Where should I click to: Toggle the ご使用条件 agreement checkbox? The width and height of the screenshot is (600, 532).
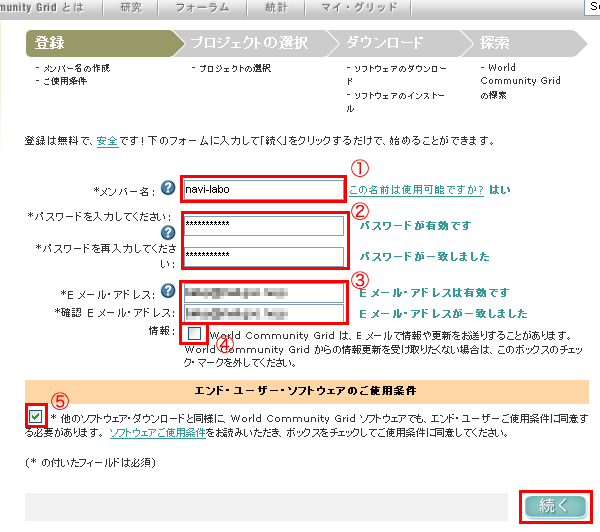[36, 416]
